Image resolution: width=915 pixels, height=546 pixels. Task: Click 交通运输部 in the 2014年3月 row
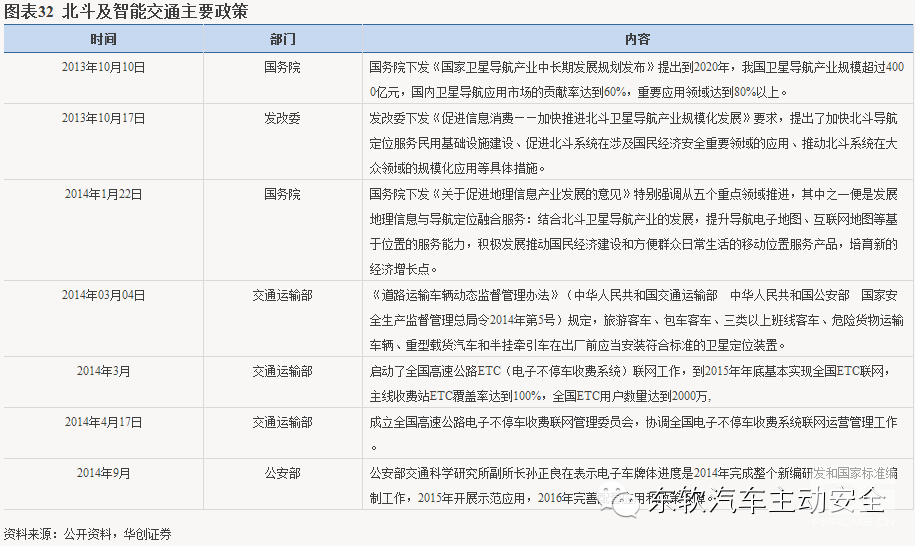pos(282,371)
